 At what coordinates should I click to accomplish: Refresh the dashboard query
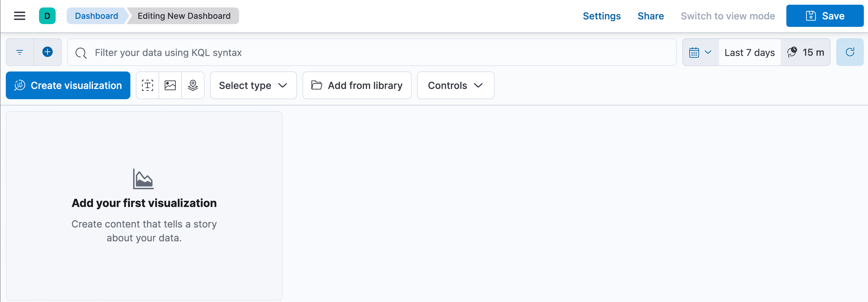pos(850,52)
